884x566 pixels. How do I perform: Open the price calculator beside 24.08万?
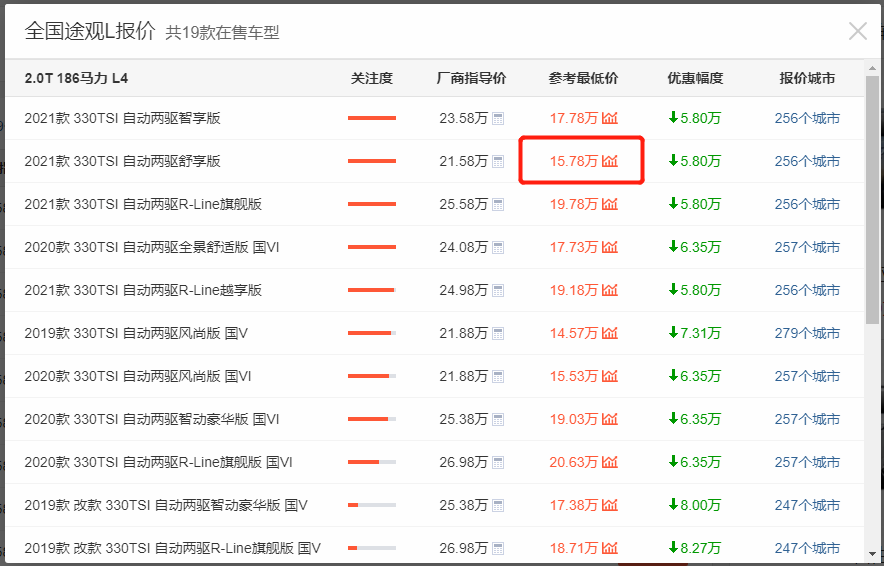pos(498,247)
